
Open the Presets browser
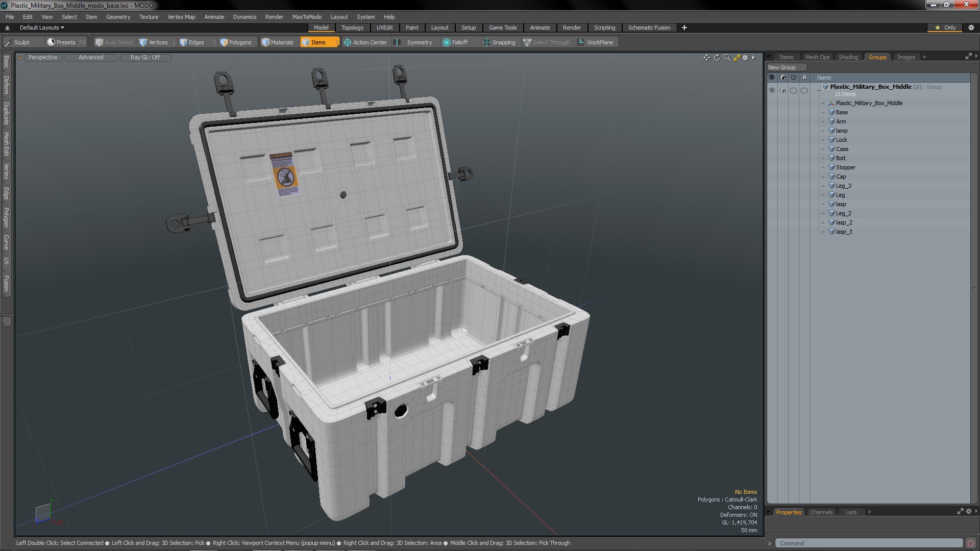point(66,42)
